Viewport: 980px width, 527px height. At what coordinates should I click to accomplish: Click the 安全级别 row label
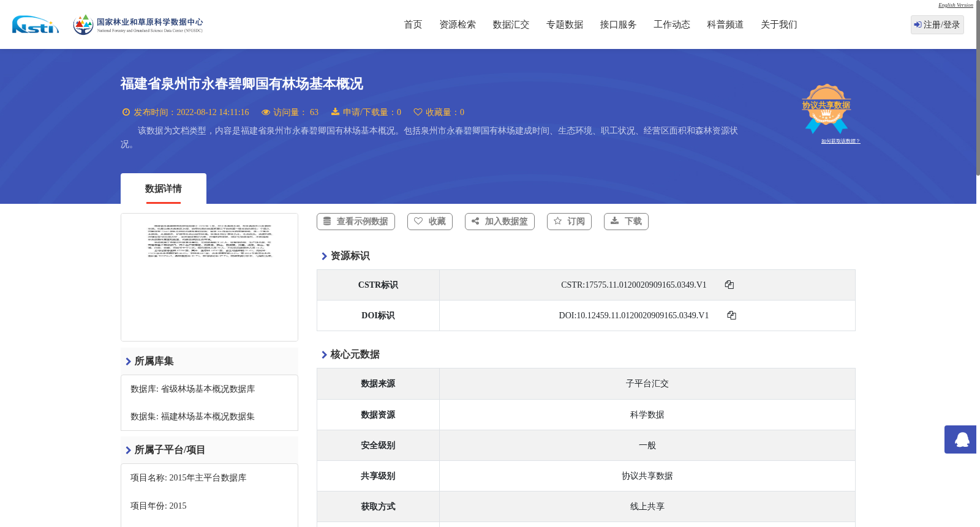tap(378, 446)
